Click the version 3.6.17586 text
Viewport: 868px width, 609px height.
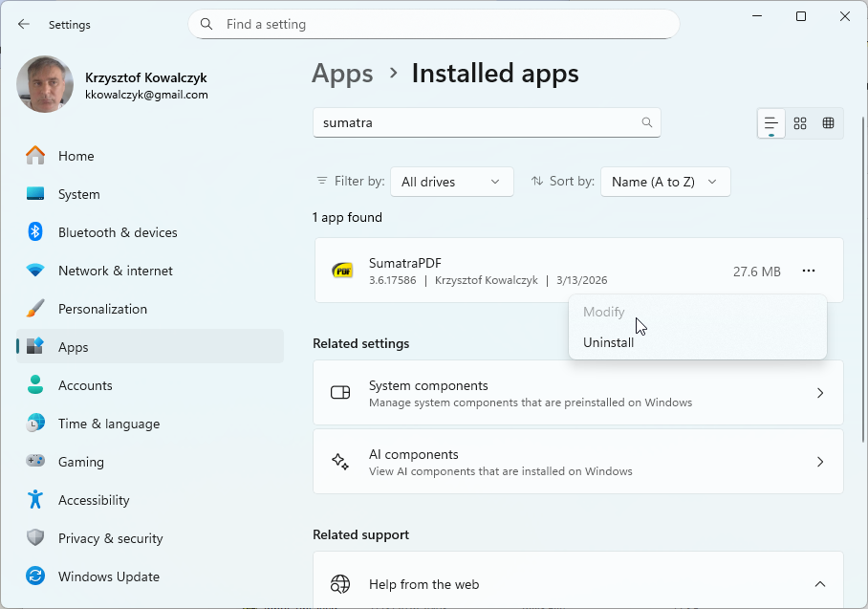tap(393, 280)
